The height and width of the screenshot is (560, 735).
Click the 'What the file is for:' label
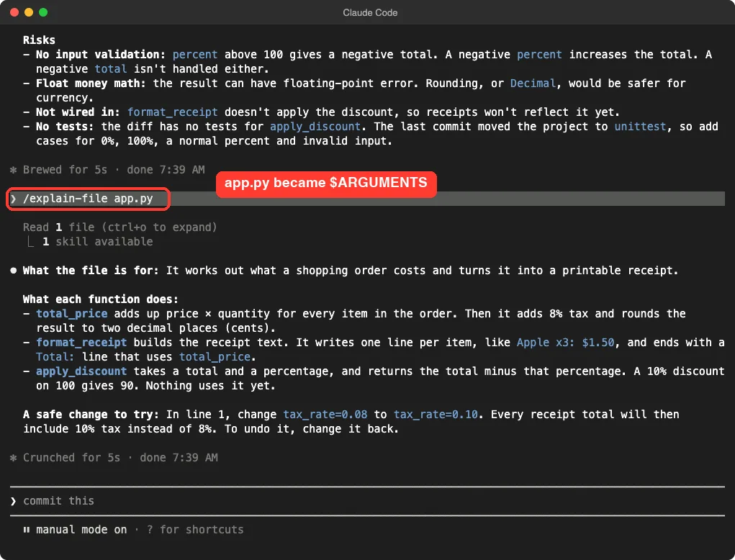click(x=91, y=271)
